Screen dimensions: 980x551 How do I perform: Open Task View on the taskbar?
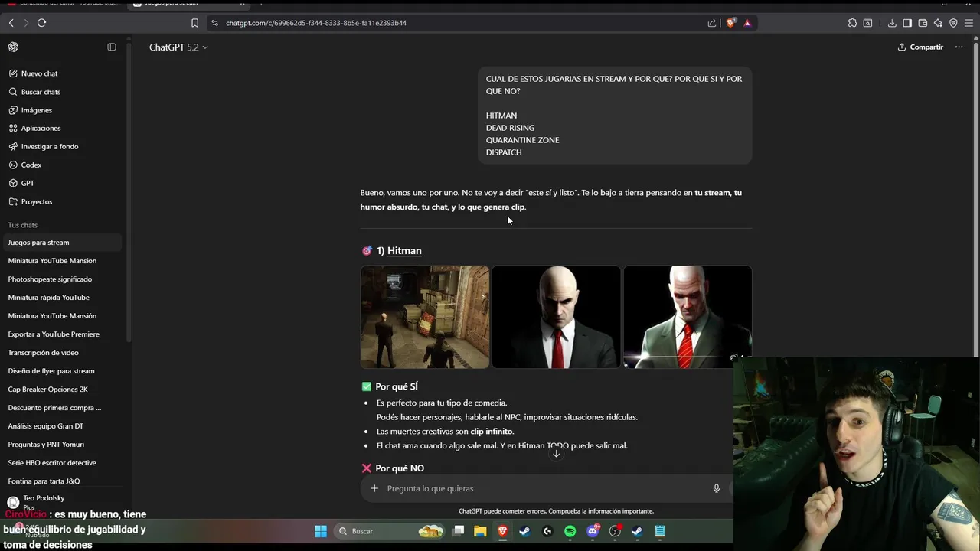tap(459, 531)
